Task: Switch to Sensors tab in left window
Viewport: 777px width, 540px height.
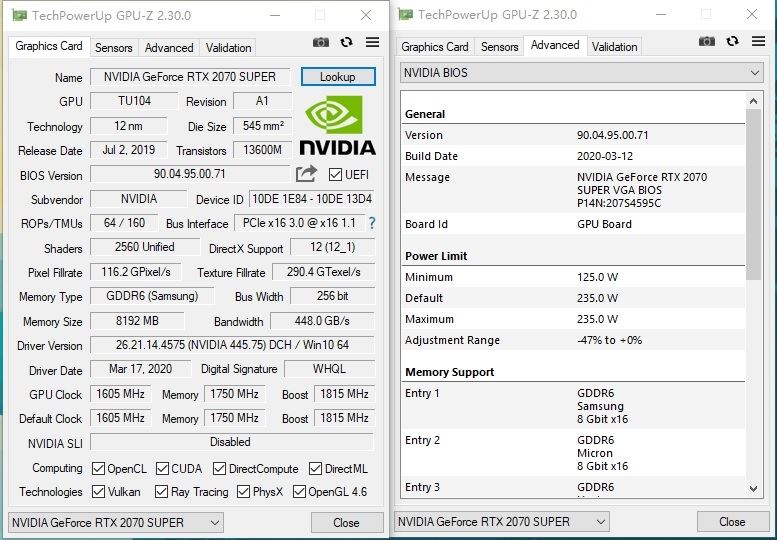Action: [x=113, y=48]
